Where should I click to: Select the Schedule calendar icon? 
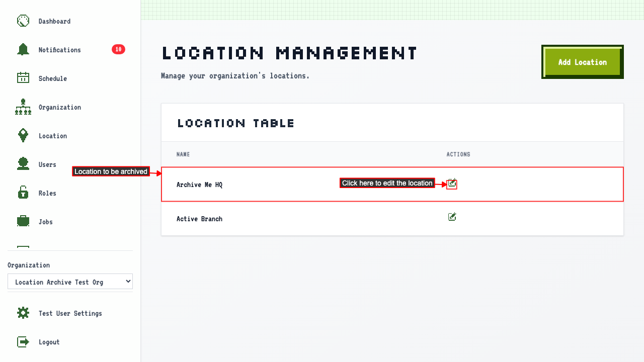(x=23, y=78)
